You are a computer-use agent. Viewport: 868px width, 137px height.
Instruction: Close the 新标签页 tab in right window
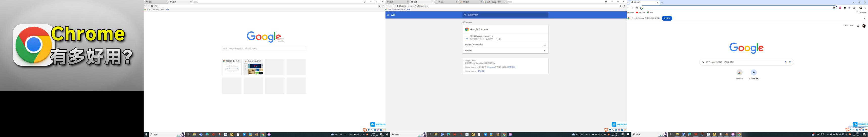657,2
